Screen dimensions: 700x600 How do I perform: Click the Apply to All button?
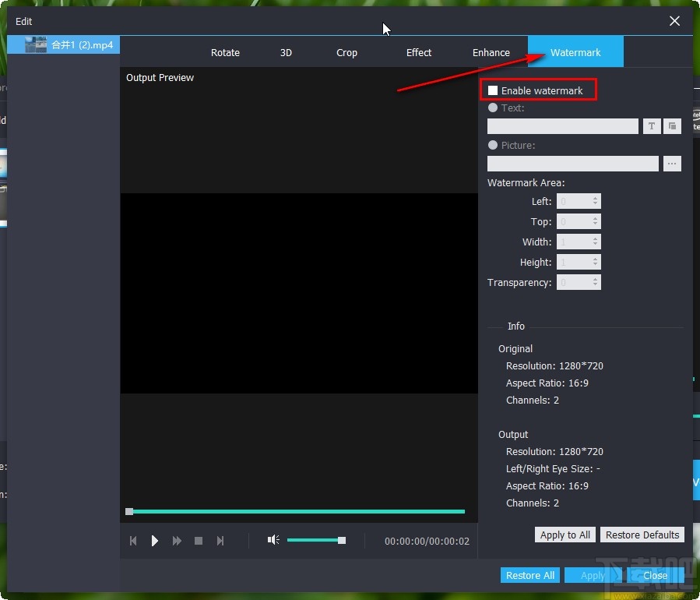pos(565,535)
